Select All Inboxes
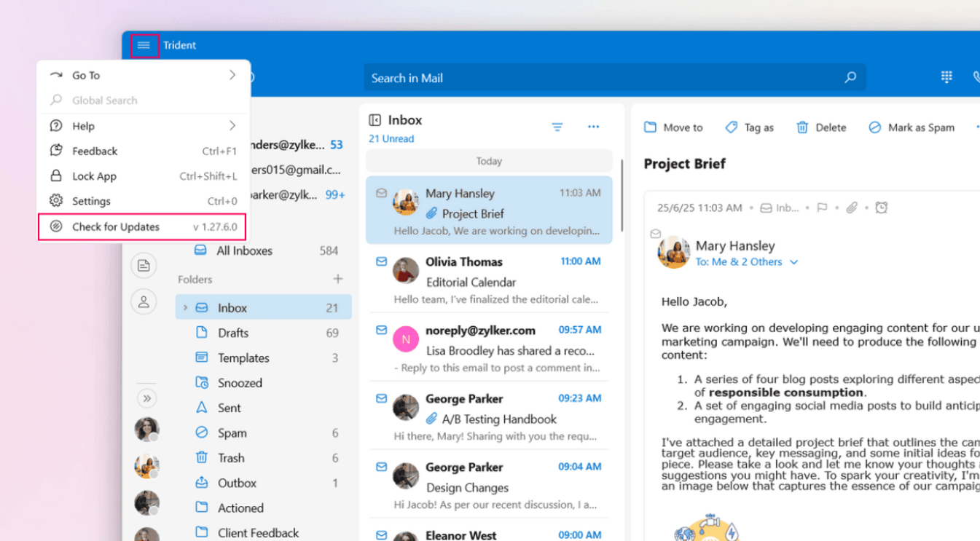 click(264, 250)
